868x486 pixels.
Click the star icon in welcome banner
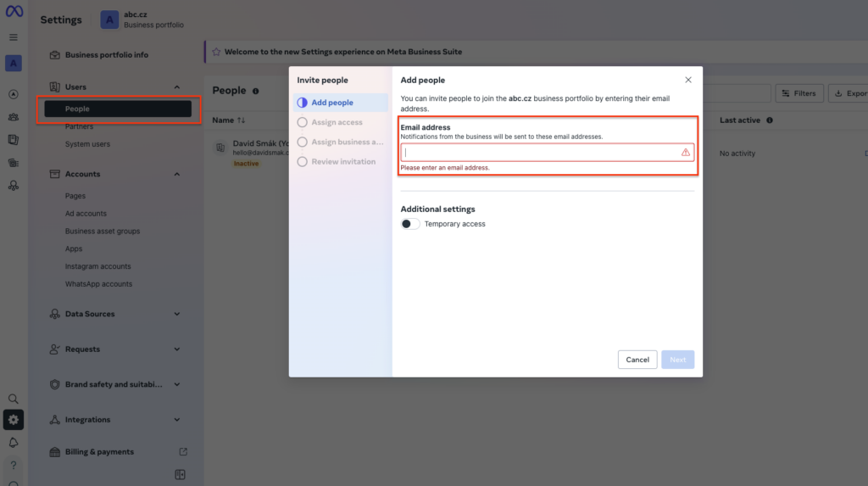216,52
